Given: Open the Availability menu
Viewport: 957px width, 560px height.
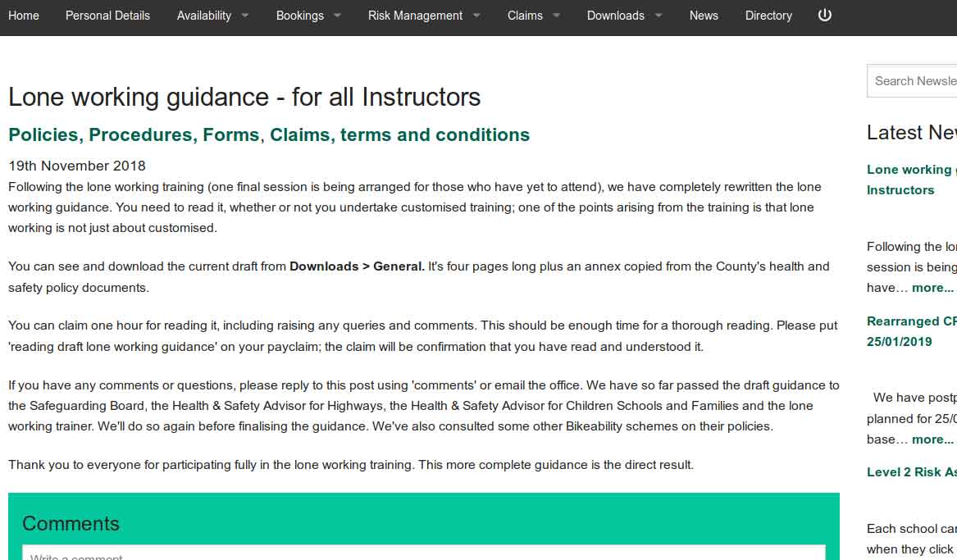Looking at the screenshot, I should pyautogui.click(x=204, y=16).
